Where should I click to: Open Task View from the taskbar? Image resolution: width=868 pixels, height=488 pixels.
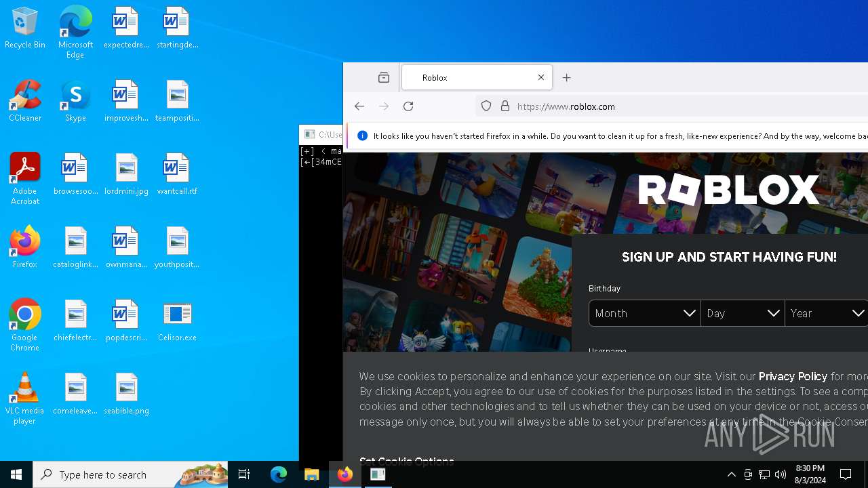[244, 474]
